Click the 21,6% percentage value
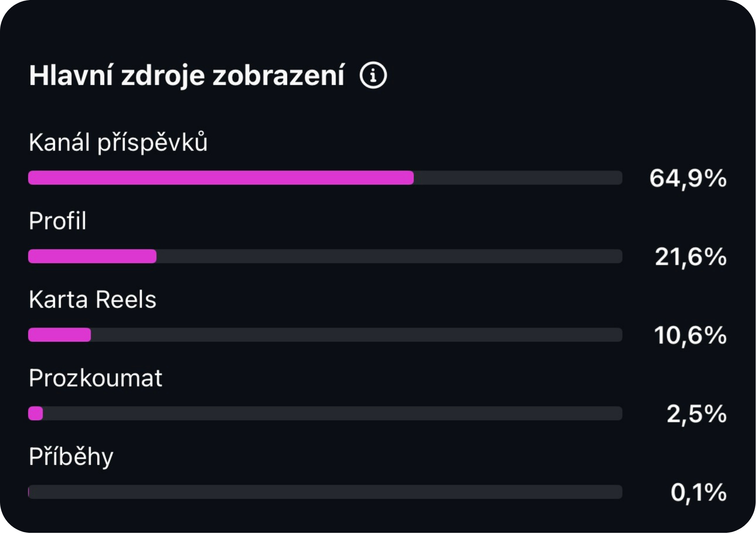The image size is (756, 534). tap(691, 256)
